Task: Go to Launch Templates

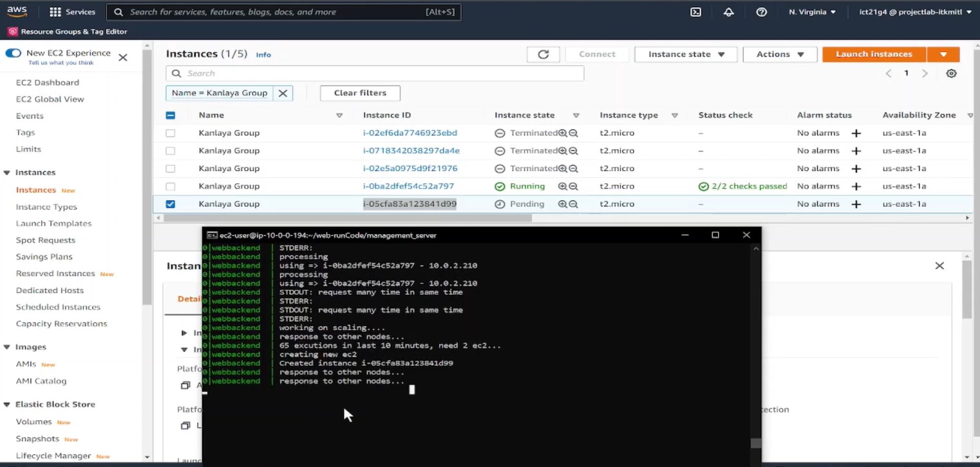Action: click(x=53, y=223)
